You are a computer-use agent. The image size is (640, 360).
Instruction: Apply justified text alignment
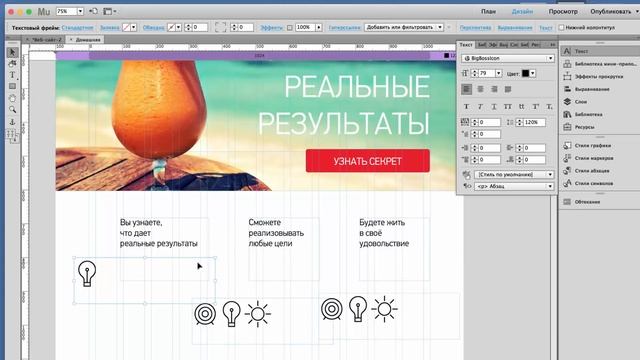(508, 89)
